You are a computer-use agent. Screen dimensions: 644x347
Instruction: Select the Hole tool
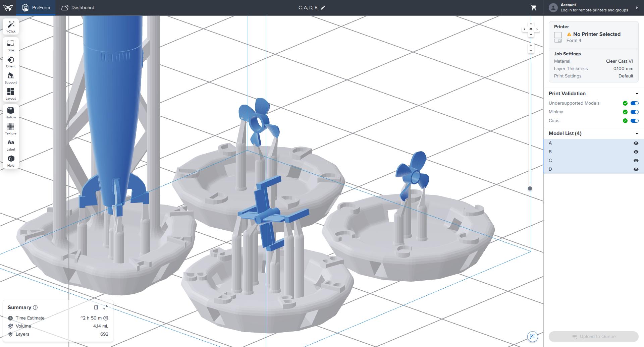click(x=11, y=161)
